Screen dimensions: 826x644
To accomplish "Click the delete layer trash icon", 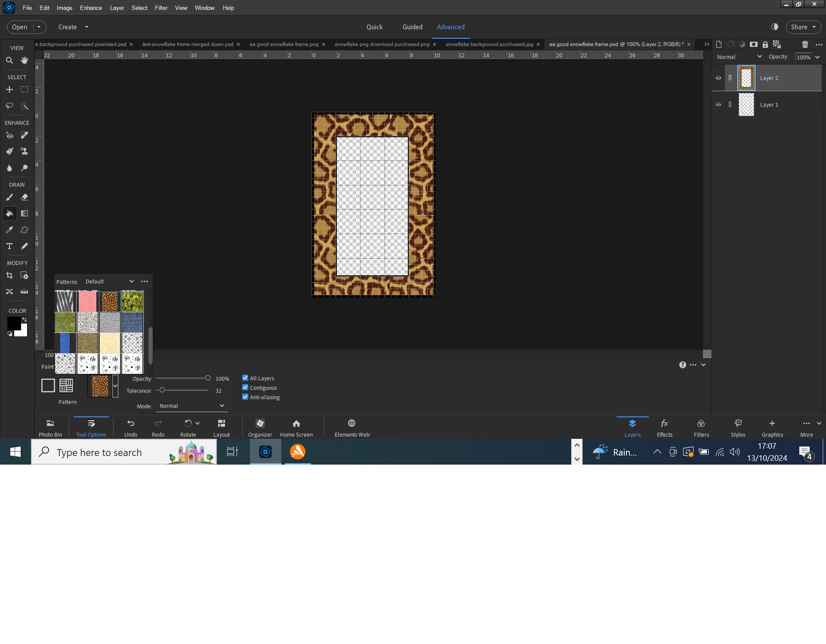I will [x=805, y=44].
